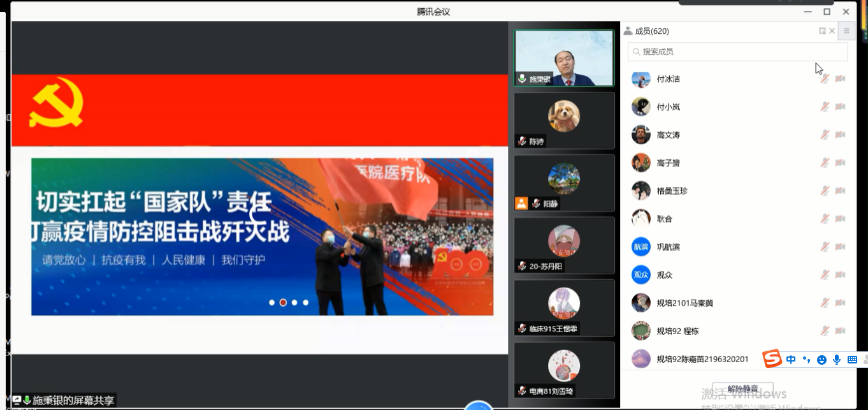This screenshot has width=868, height=410.
Task: Click the camera icon for 规培92 程栋
Action: pos(840,331)
